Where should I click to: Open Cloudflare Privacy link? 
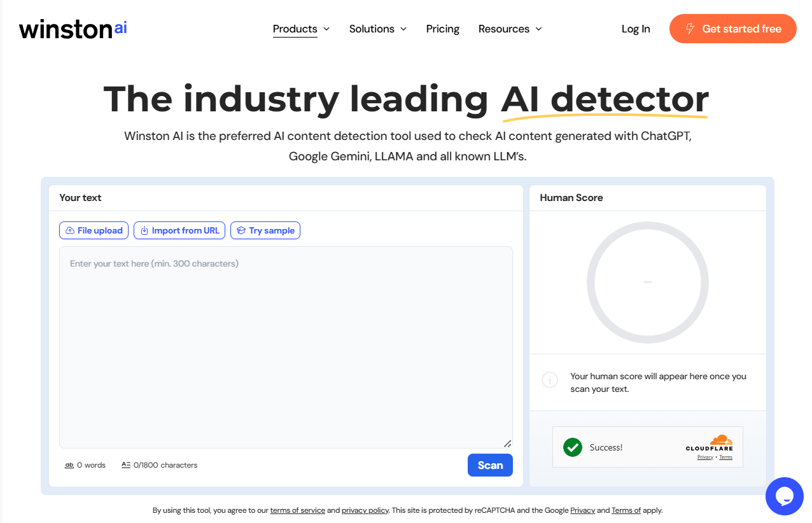point(705,457)
